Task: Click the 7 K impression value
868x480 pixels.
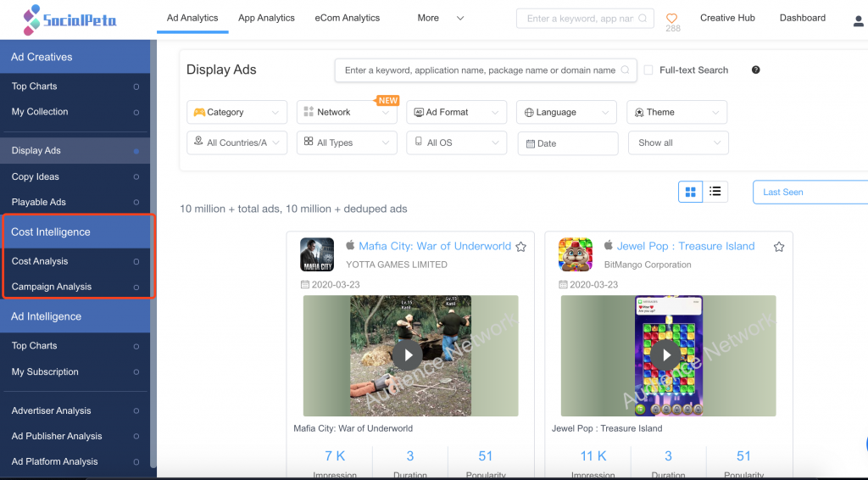Action: [x=335, y=456]
